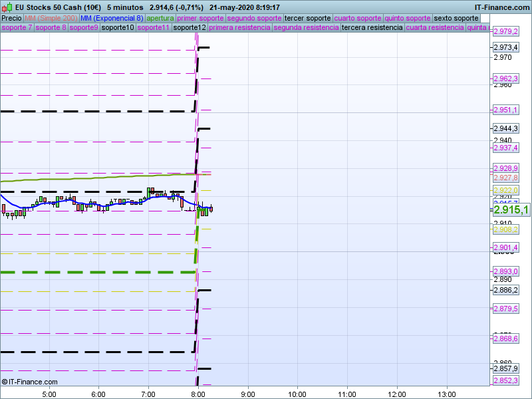The height and width of the screenshot is (399, 532).
Task: Select the tercer soporte label
Action: 307,18
